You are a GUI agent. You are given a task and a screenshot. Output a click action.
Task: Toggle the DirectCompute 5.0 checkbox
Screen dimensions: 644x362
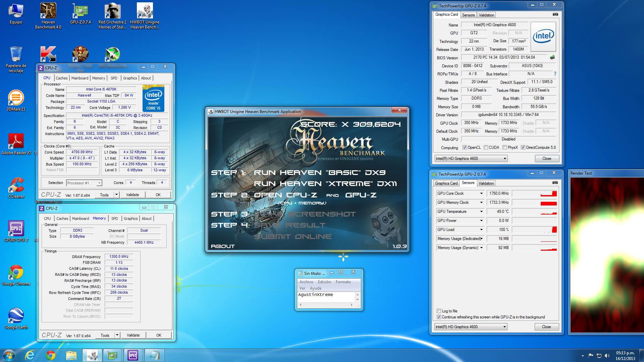point(523,147)
